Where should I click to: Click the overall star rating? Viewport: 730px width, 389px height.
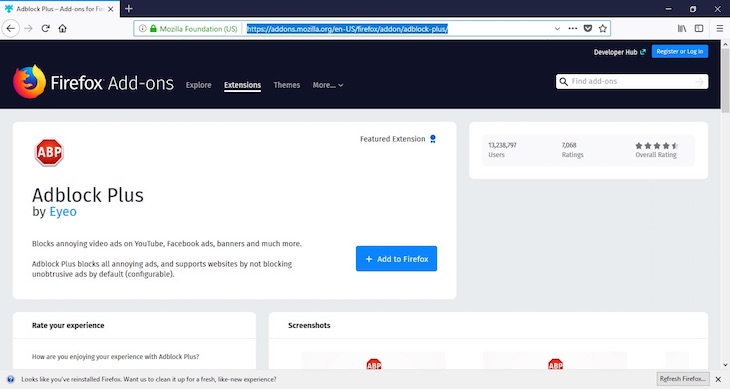click(x=656, y=146)
